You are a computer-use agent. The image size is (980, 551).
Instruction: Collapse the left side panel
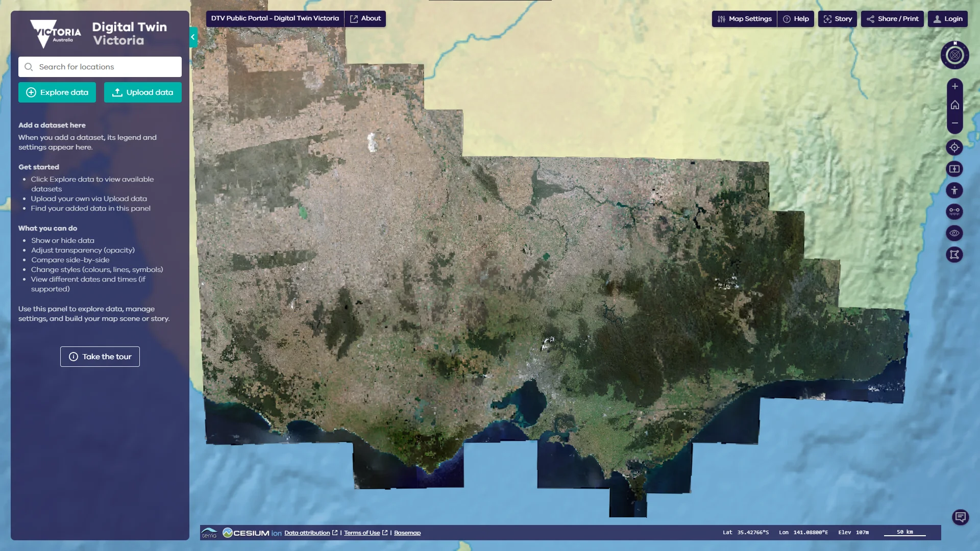[x=193, y=37]
